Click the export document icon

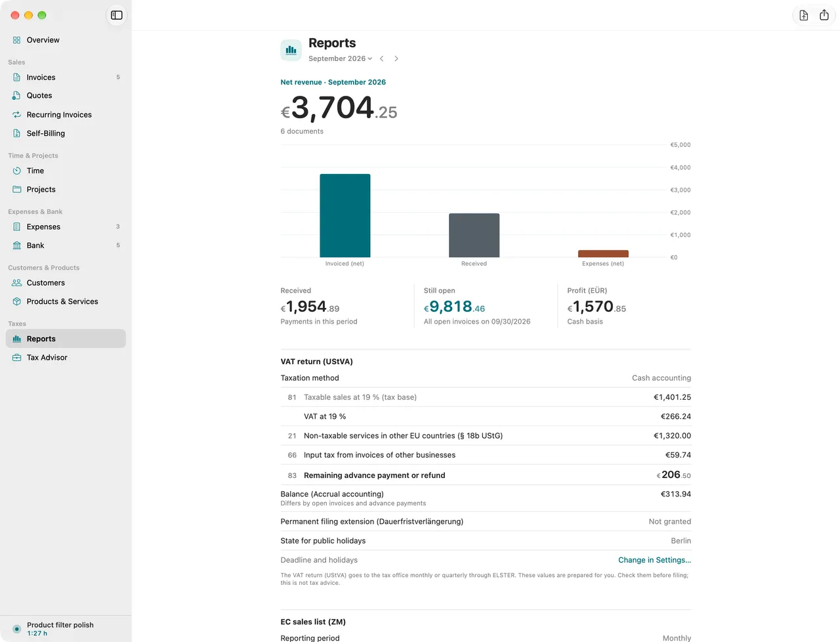[803, 15]
